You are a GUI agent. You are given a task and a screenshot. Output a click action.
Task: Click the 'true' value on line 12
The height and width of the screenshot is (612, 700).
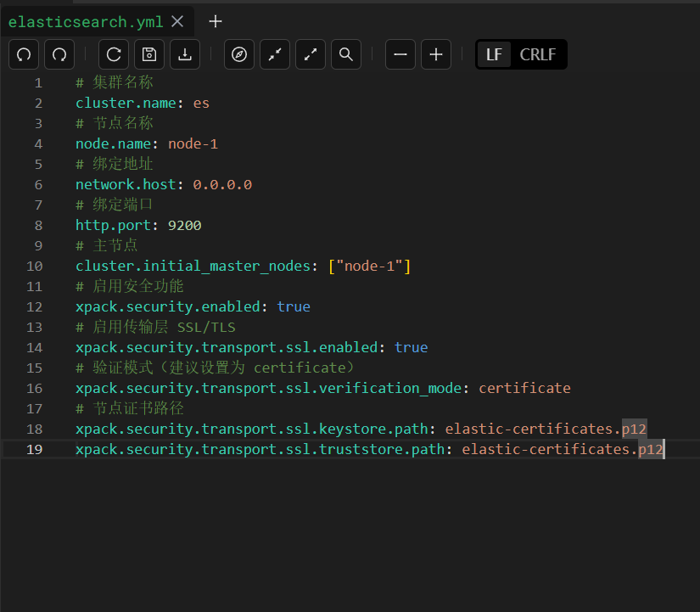pos(294,307)
